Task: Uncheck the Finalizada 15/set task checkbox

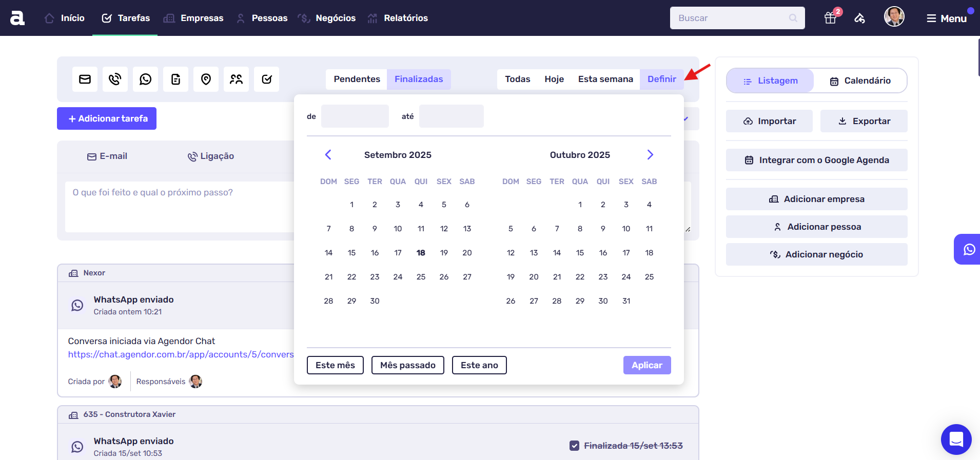Action: click(x=575, y=446)
